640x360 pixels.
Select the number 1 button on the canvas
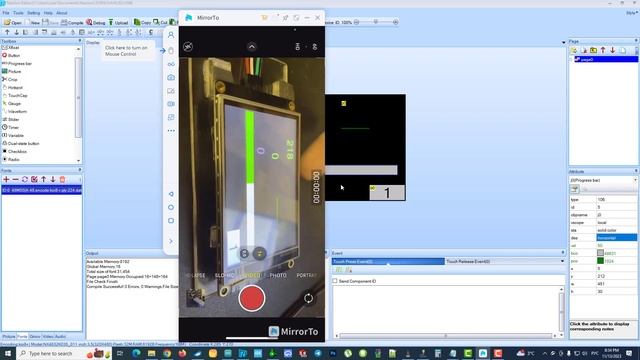(x=387, y=193)
